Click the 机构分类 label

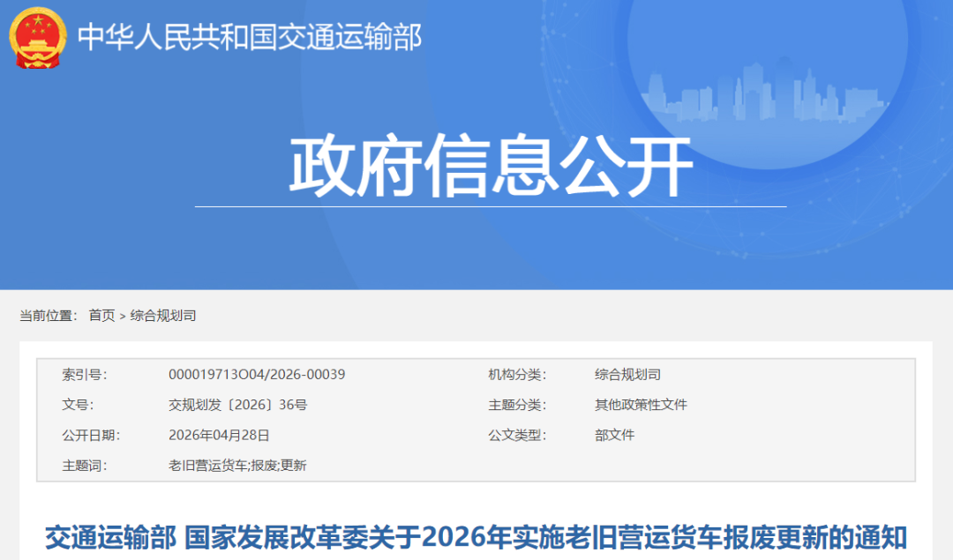click(x=517, y=373)
